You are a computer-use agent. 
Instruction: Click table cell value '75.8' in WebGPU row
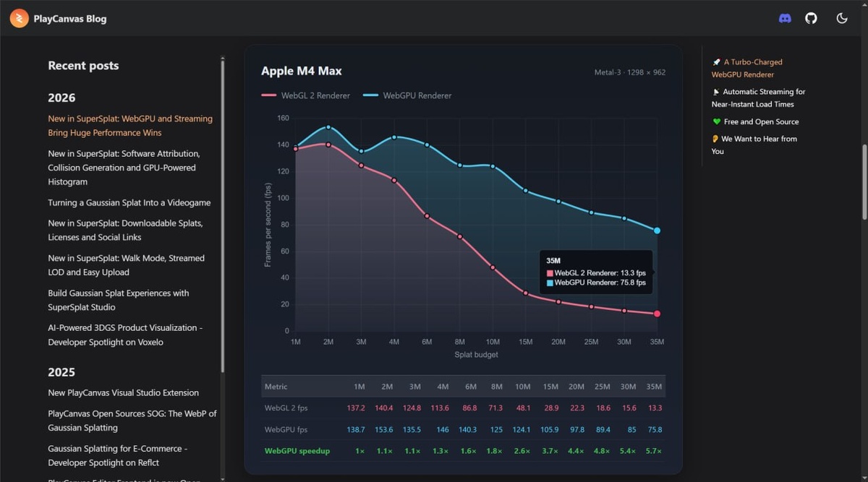(655, 429)
